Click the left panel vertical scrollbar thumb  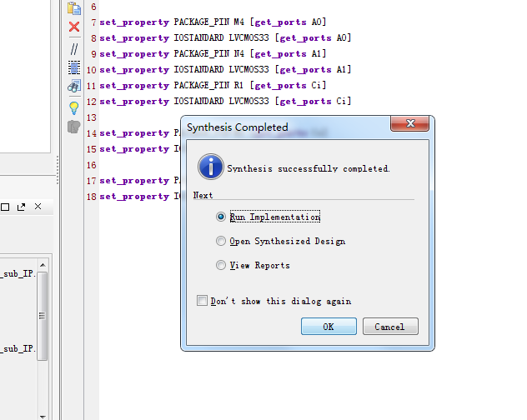43,317
